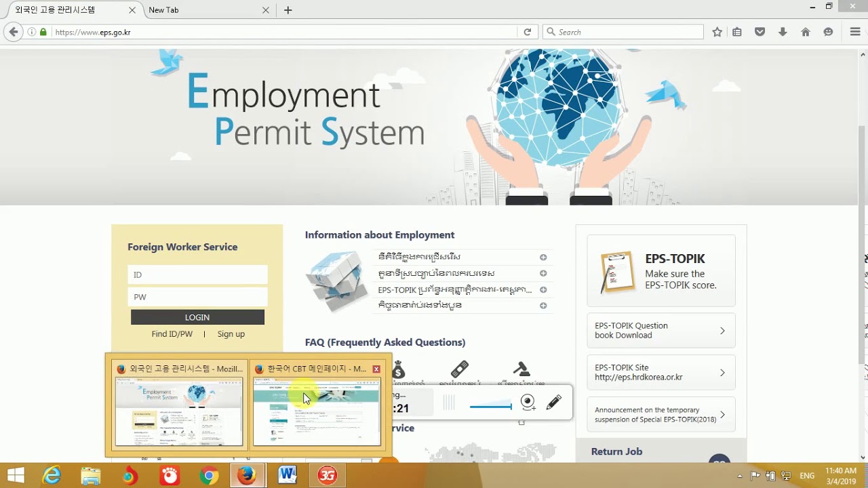Click the Return Job heading
The width and height of the screenshot is (868, 488).
616,451
